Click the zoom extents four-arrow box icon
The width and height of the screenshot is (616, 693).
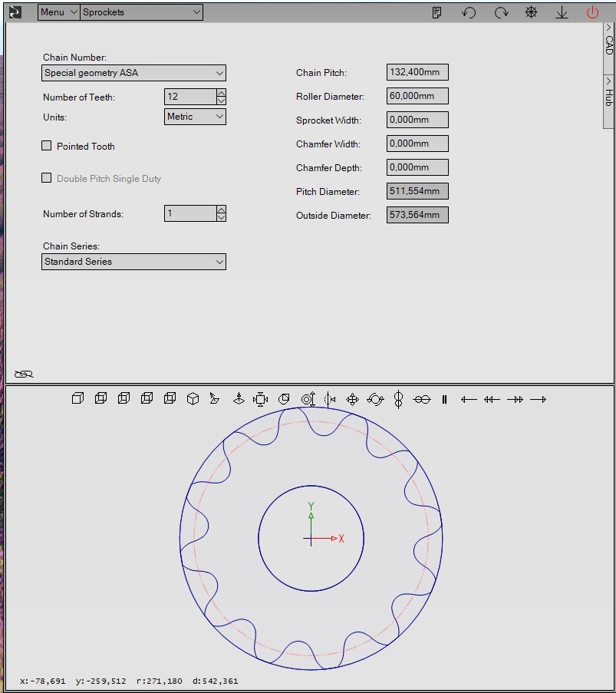[x=260, y=400]
